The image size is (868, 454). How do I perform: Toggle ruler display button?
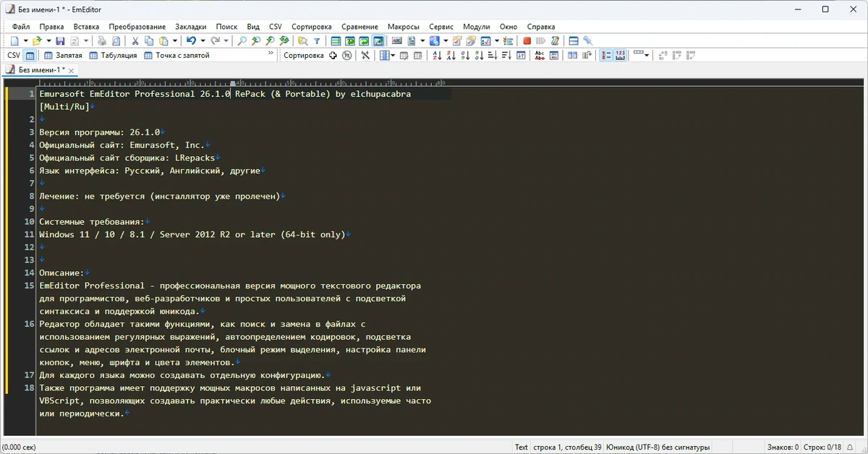[620, 55]
